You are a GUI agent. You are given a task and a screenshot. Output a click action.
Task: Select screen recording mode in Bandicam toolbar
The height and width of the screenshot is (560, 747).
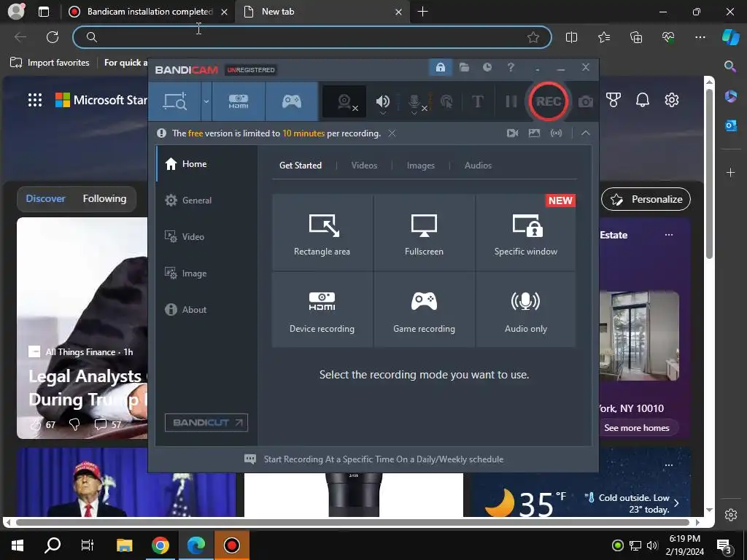click(175, 101)
